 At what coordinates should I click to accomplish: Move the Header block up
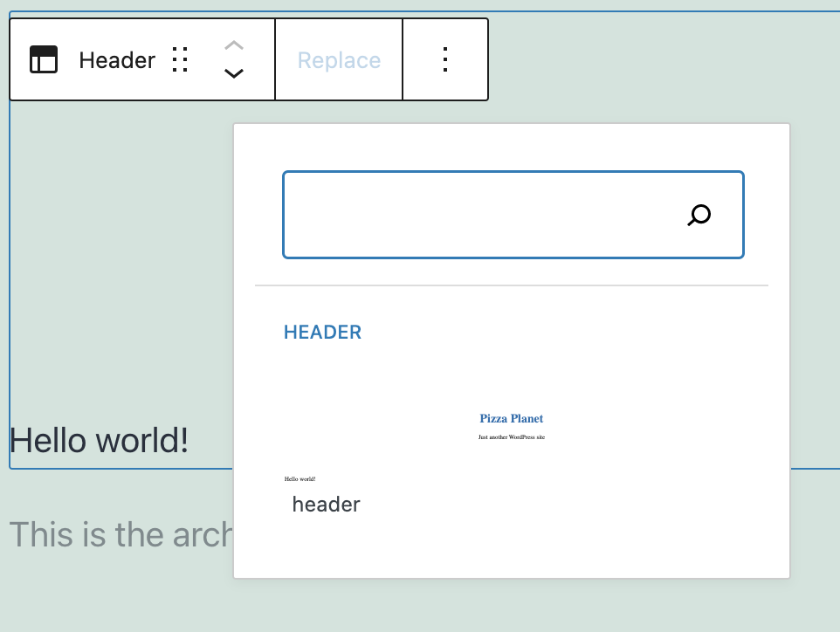pos(233,45)
